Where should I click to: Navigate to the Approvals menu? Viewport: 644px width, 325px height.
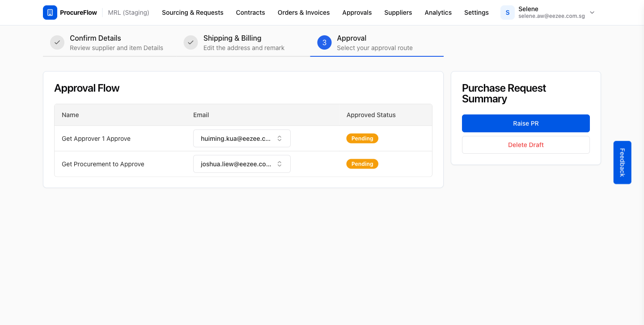click(x=357, y=13)
